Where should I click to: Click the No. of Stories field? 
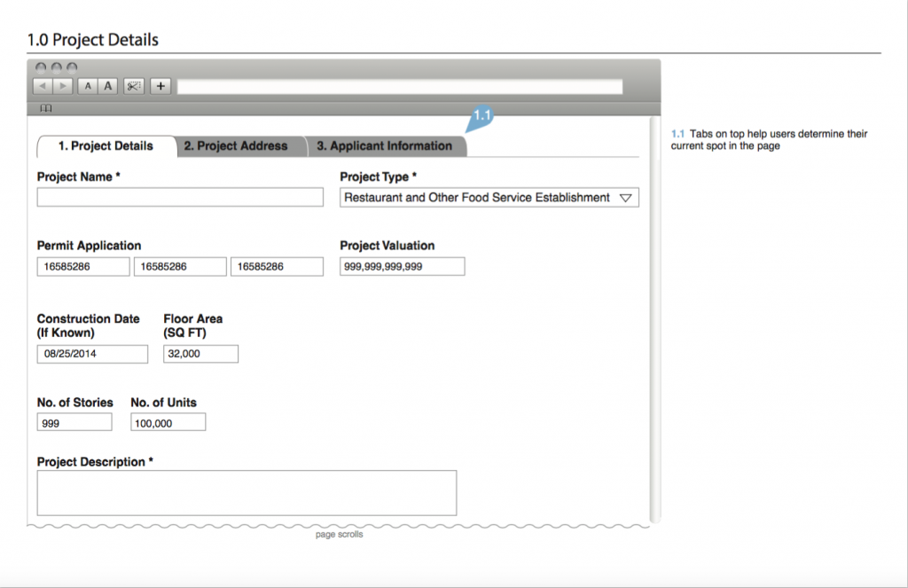coord(74,422)
